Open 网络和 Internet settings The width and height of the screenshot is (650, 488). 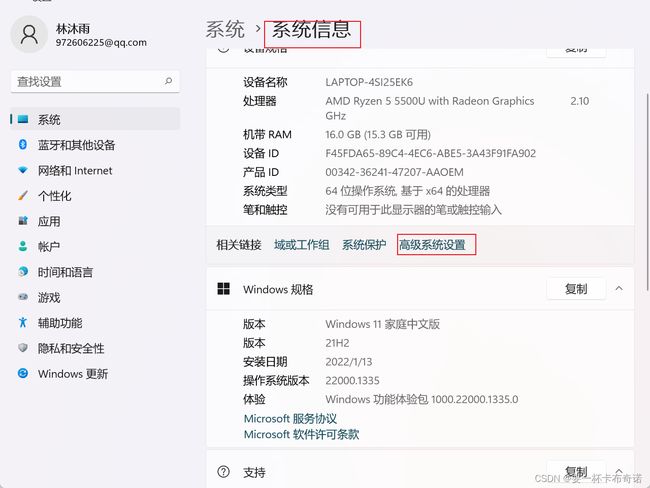95,170
